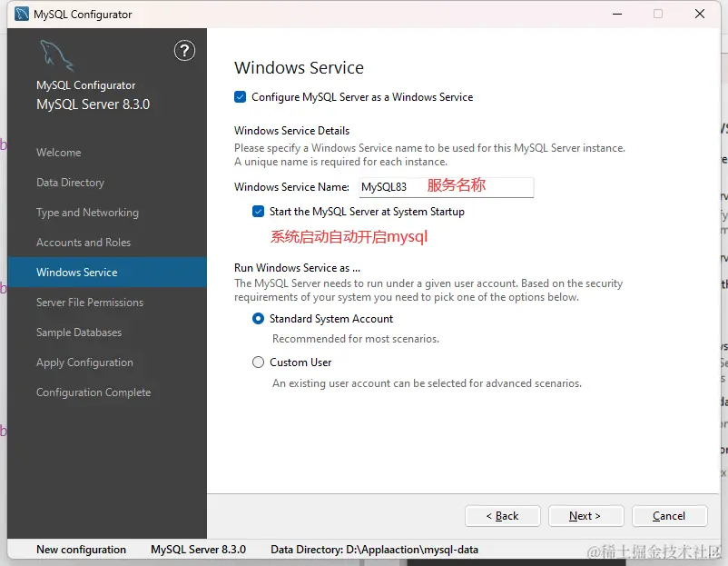Click the 'An existing user account' description text
Screen dimensions: 728x566
click(x=427, y=383)
